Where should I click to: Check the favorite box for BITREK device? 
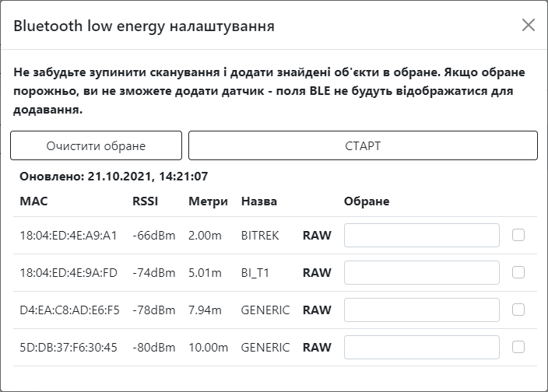click(518, 235)
